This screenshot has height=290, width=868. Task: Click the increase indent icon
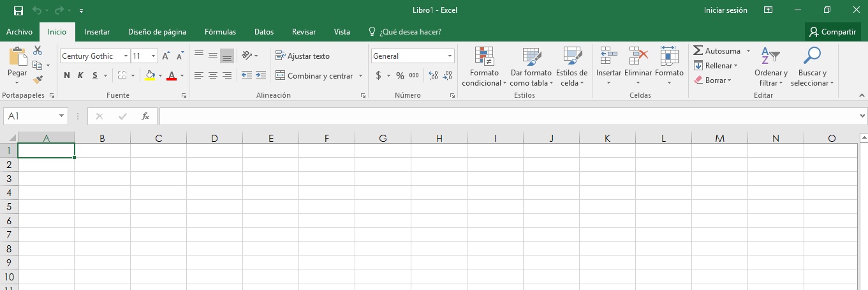(260, 75)
